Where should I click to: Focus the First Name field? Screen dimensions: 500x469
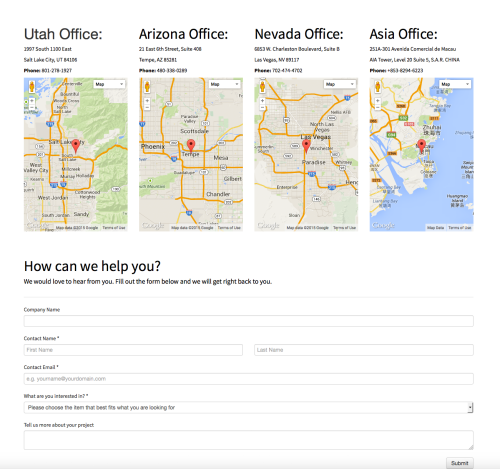coord(133,350)
